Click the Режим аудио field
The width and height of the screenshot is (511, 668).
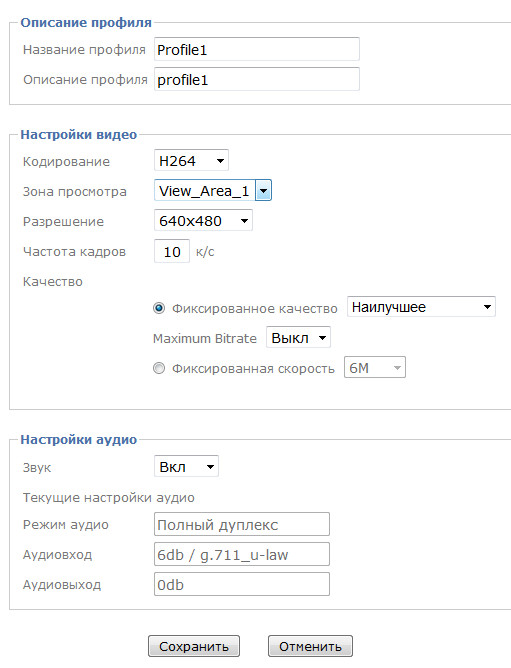[242, 524]
